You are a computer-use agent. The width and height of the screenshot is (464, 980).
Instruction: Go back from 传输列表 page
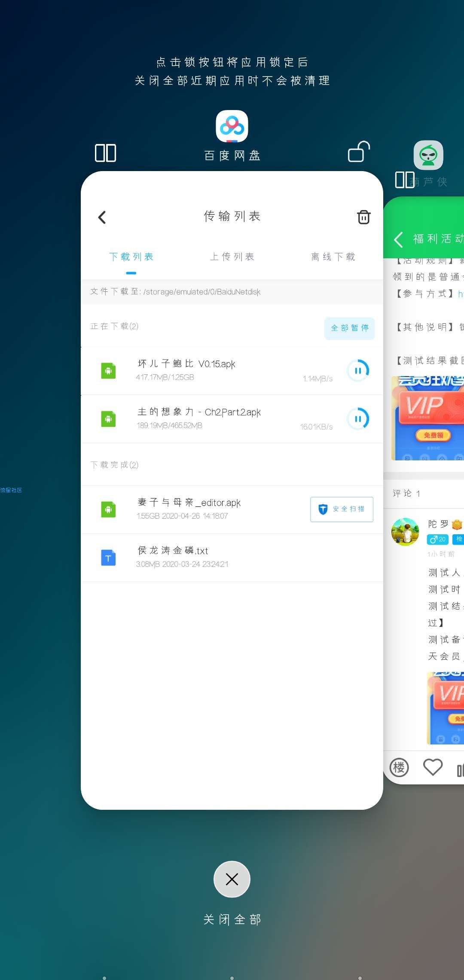102,217
